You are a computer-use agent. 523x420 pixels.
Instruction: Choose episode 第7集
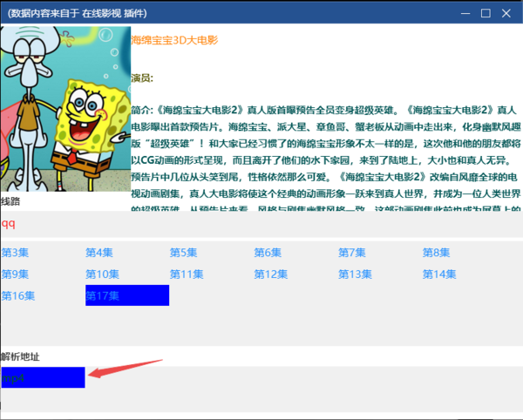pyautogui.click(x=352, y=253)
